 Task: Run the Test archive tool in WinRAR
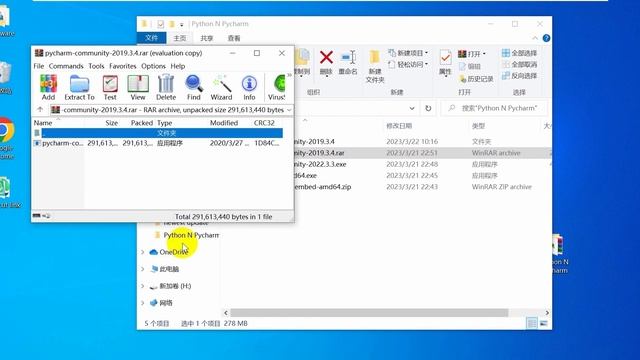(110, 87)
